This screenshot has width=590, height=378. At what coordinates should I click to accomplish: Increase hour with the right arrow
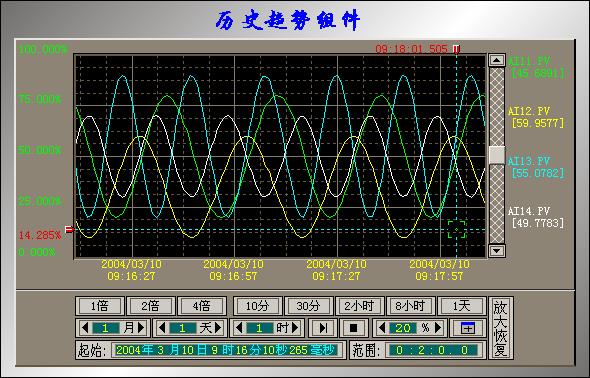click(x=295, y=328)
